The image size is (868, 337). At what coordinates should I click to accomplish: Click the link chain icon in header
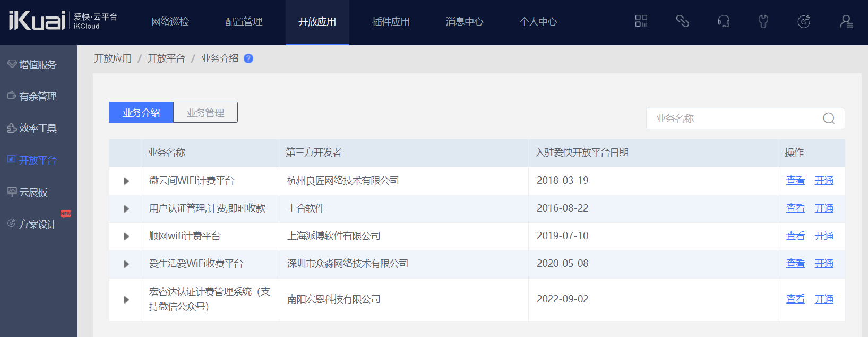tap(682, 21)
